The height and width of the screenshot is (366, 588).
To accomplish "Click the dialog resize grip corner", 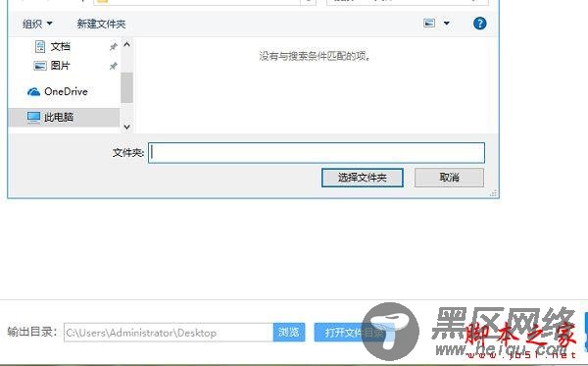I will pos(494,193).
